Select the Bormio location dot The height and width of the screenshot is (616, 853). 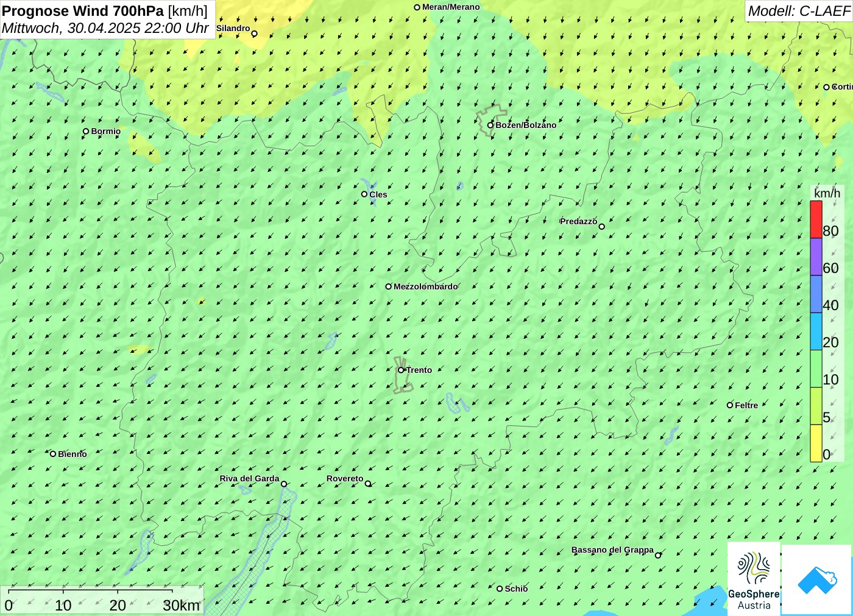pos(86,131)
